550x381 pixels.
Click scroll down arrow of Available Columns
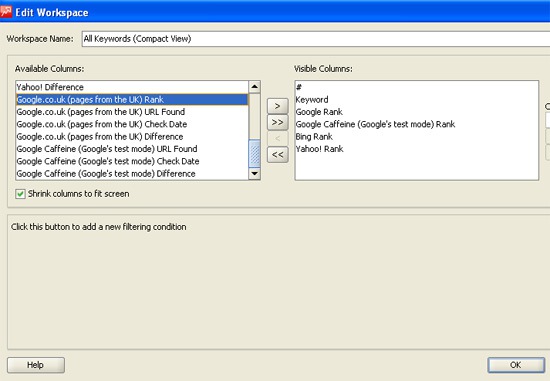254,173
